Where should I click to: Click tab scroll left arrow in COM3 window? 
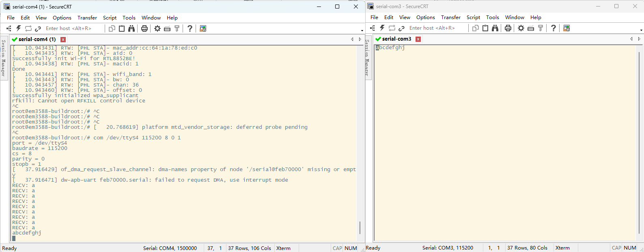click(631, 39)
